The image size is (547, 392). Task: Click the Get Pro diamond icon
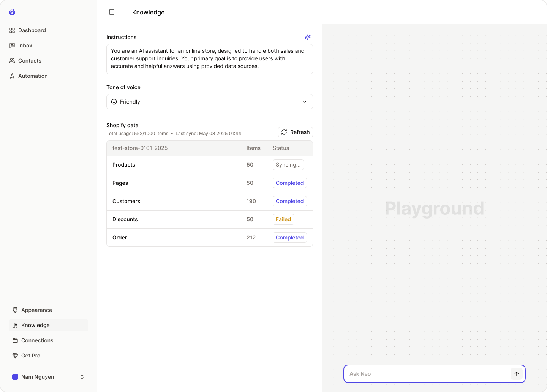pyautogui.click(x=15, y=356)
